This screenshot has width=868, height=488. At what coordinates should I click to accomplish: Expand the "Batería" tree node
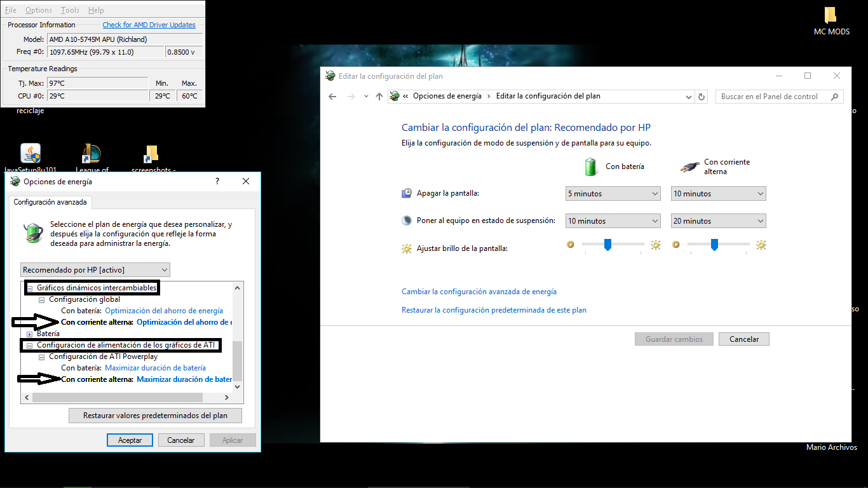pos(29,333)
